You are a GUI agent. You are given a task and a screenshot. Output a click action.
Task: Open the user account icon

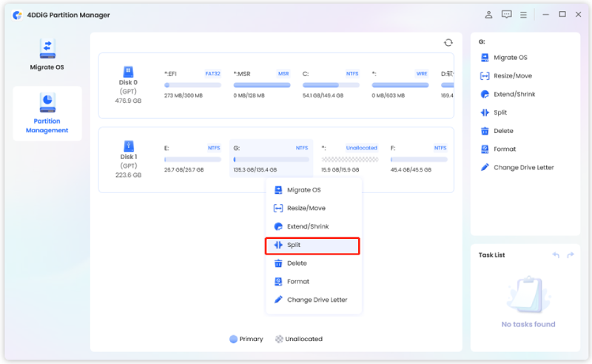point(488,15)
